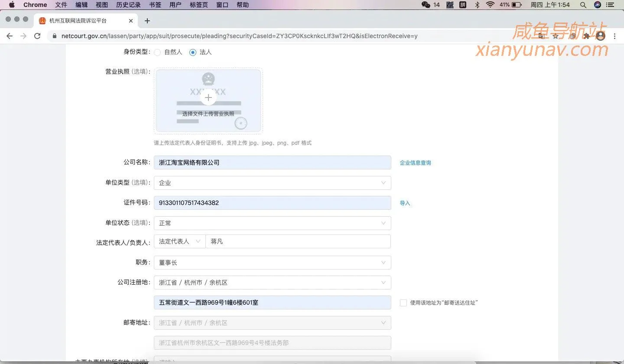This screenshot has height=364, width=624.
Task: Reload the page with the refresh icon
Action: click(x=37, y=36)
